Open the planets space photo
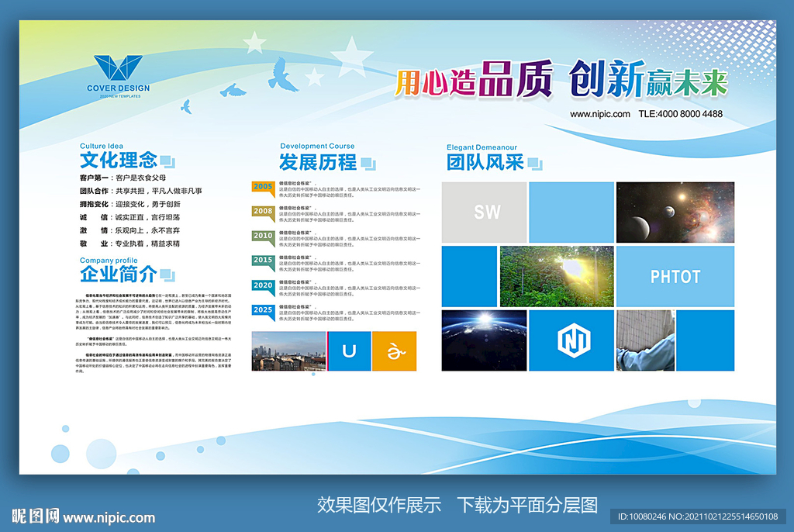The image size is (794, 532). click(x=675, y=212)
